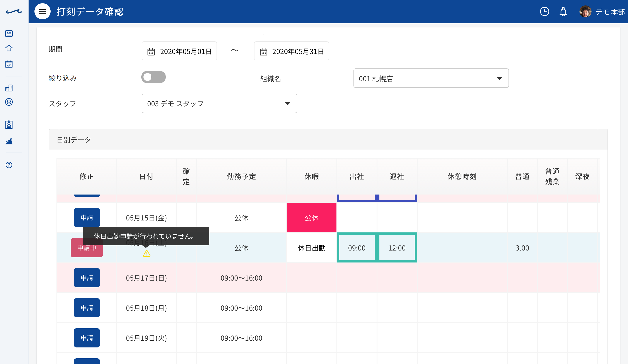628x364 pixels.
Task: Select end date 2020年05月31日 field
Action: [x=291, y=51]
